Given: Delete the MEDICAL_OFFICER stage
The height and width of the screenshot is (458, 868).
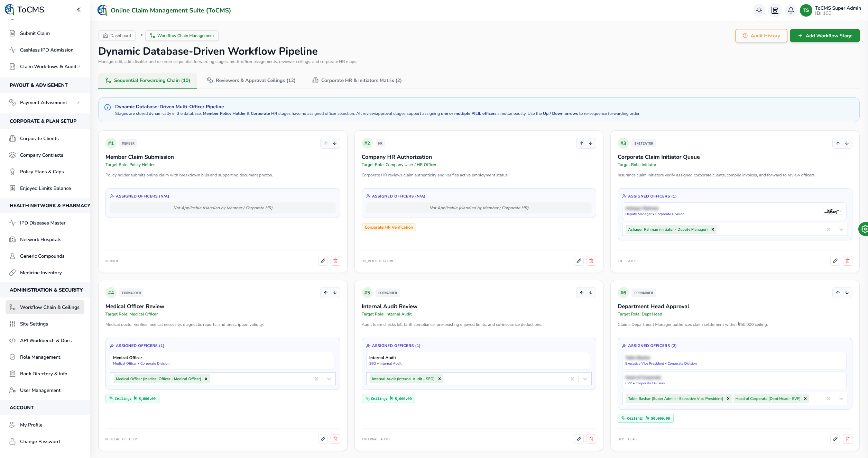Looking at the screenshot, I should 335,439.
